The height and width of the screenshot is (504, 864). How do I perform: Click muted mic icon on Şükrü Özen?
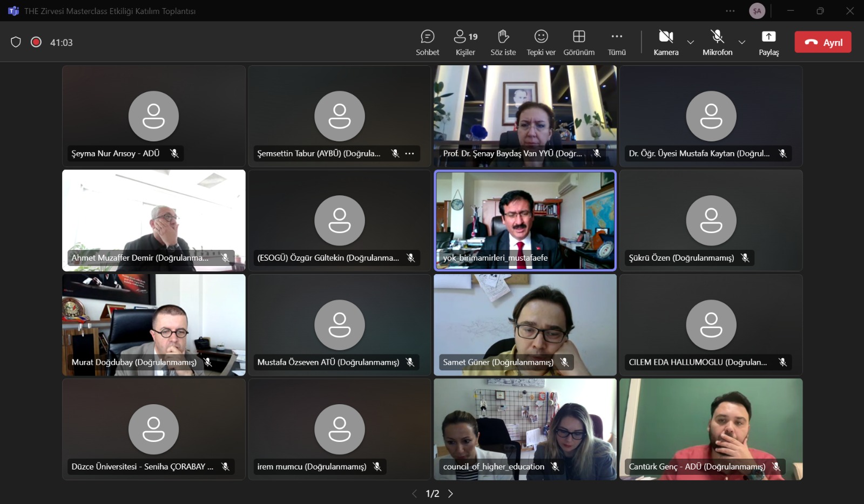[x=745, y=258]
